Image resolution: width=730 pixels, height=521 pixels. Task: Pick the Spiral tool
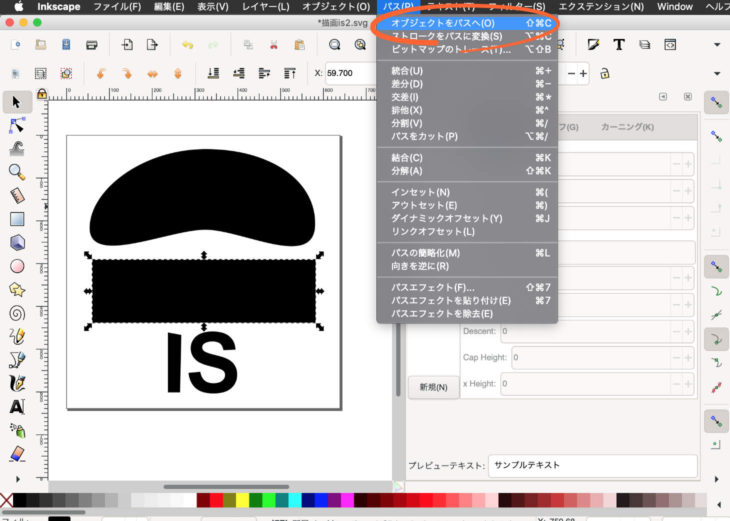[x=17, y=313]
